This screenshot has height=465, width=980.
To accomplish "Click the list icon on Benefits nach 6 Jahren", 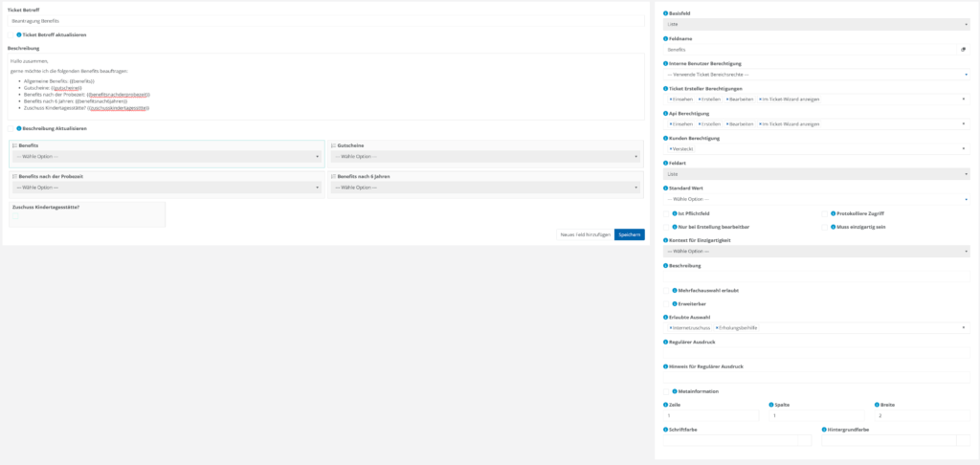I will 333,176.
